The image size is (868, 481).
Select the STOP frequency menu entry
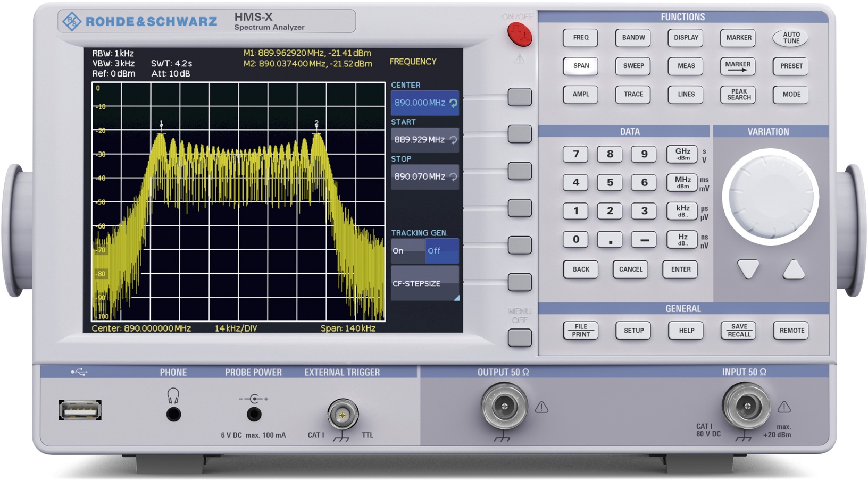(424, 176)
